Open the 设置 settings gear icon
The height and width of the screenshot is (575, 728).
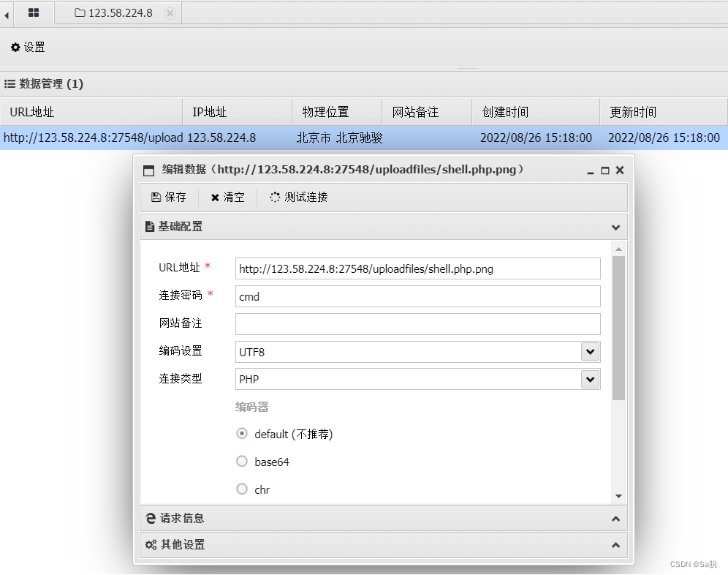[16, 47]
